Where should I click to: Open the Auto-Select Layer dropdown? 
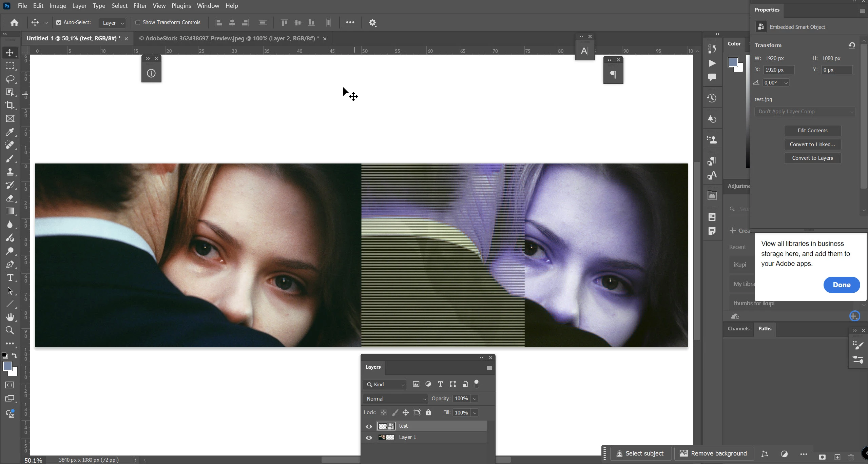113,23
